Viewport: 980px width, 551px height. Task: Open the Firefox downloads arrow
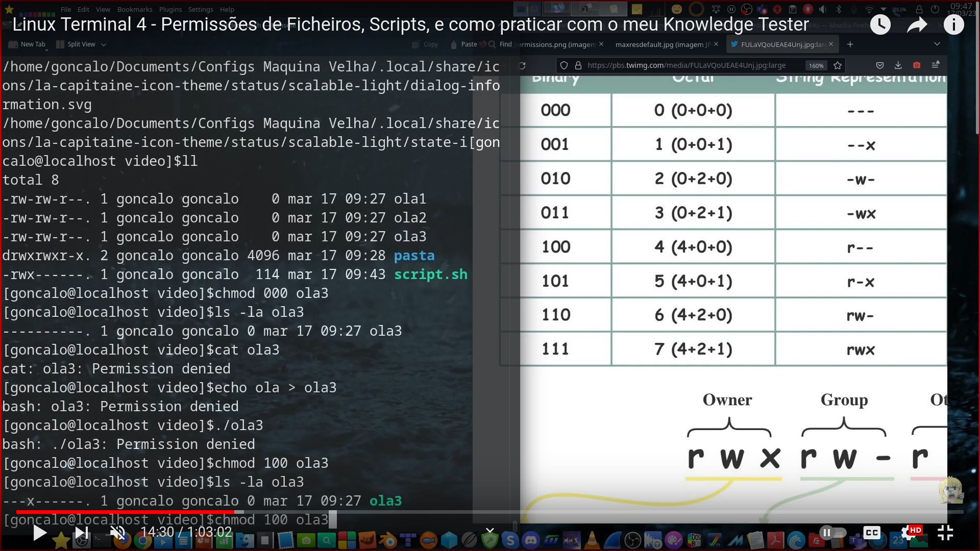(x=898, y=65)
